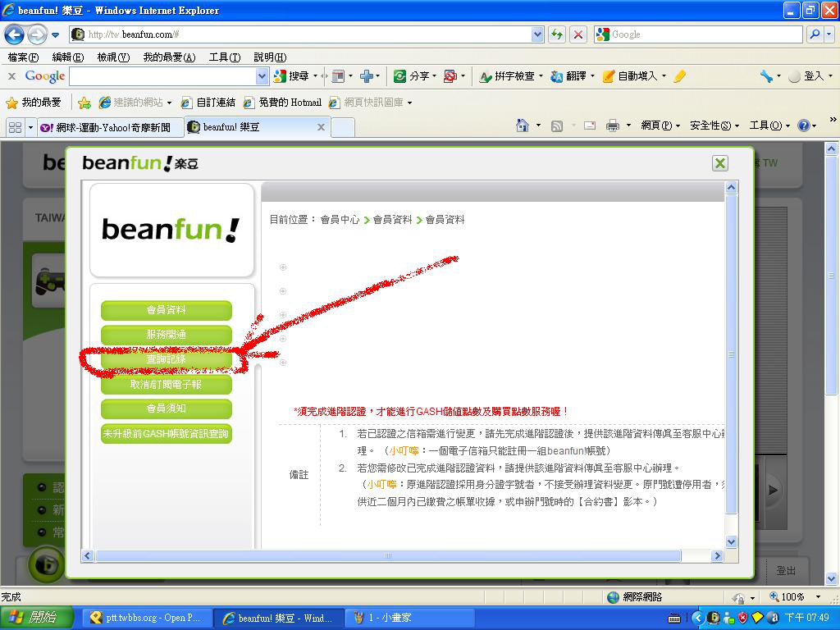Click the circled 查詢記錄 button
The width and height of the screenshot is (840, 630).
click(x=167, y=359)
